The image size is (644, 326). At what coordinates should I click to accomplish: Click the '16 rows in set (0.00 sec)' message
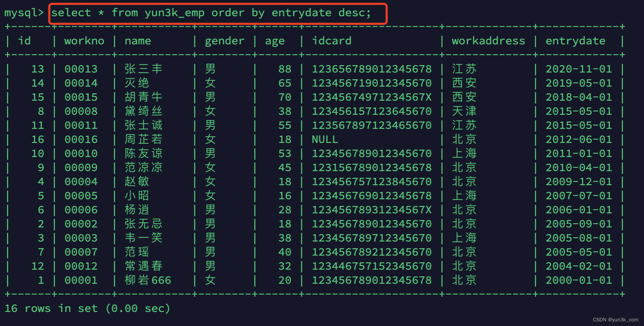point(87,308)
